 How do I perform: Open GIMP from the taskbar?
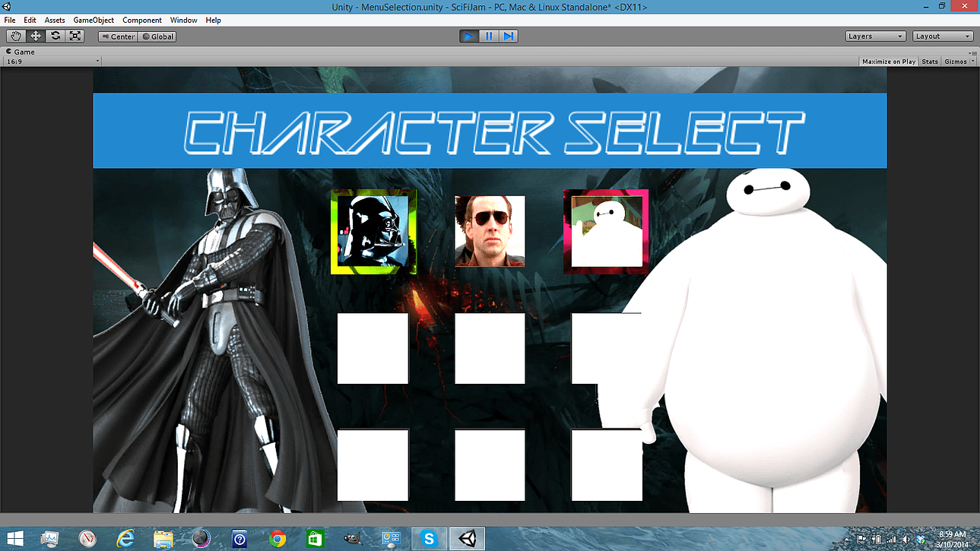354,539
